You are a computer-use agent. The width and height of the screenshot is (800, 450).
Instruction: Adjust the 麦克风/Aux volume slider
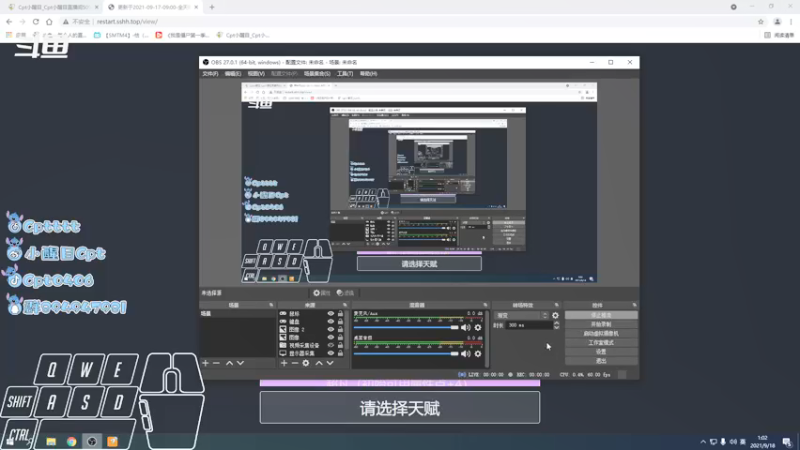(406, 328)
